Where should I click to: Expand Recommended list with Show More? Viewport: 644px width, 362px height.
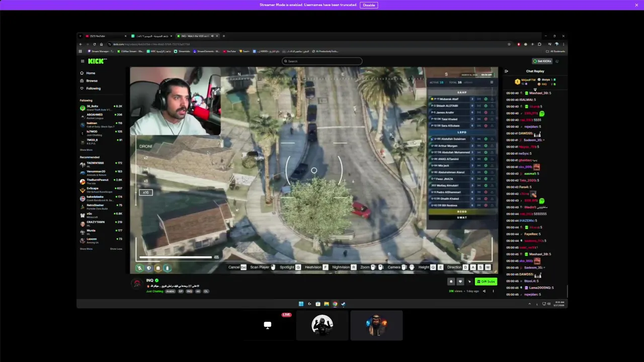pyautogui.click(x=86, y=249)
